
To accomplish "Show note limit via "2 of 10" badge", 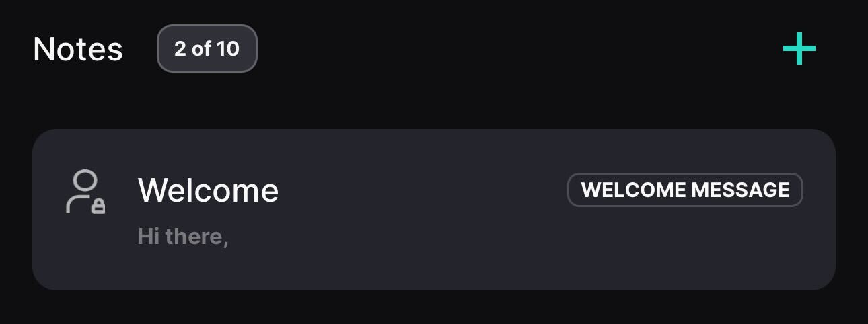I will [207, 48].
